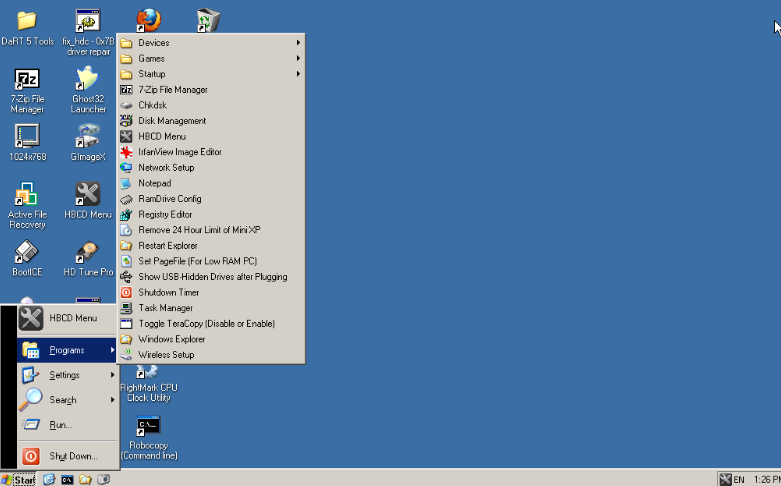Expand the Startup submenu
The image size is (781, 486).
(x=211, y=74)
